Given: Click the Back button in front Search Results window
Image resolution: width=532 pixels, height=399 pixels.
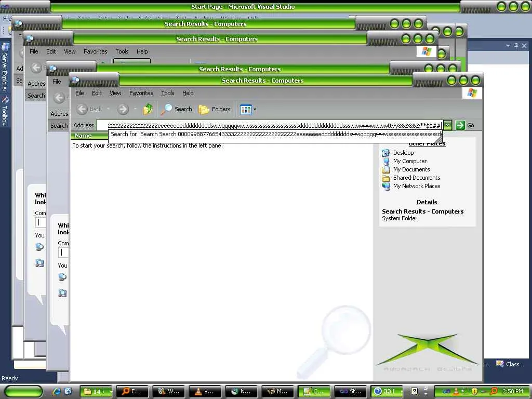Looking at the screenshot, I should 89,109.
